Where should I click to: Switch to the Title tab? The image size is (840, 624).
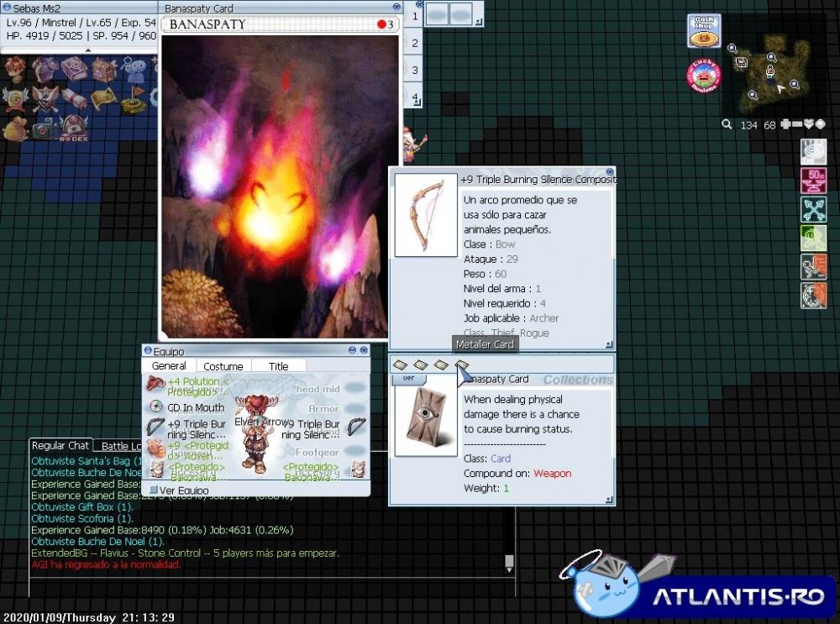(278, 366)
